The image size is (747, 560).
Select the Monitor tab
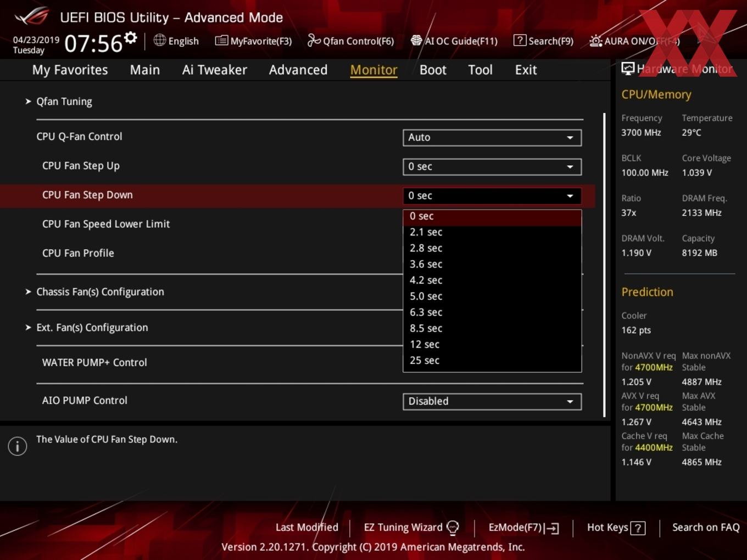374,70
